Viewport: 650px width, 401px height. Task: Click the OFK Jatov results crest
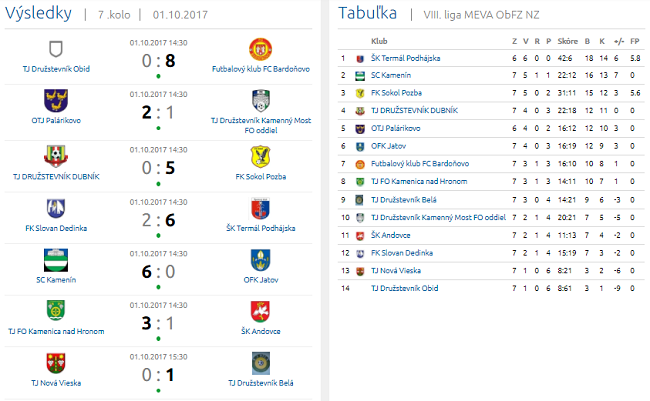pyautogui.click(x=260, y=259)
